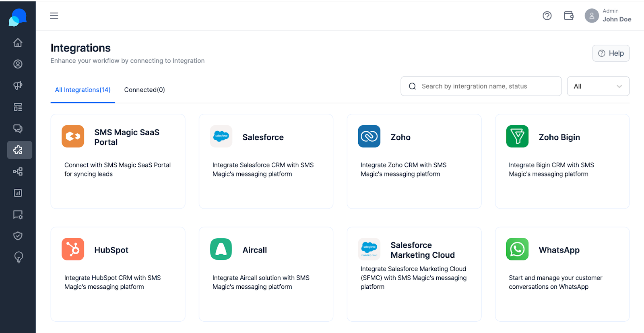
Task: Open the campaigns megaphone icon
Action: [18, 85]
